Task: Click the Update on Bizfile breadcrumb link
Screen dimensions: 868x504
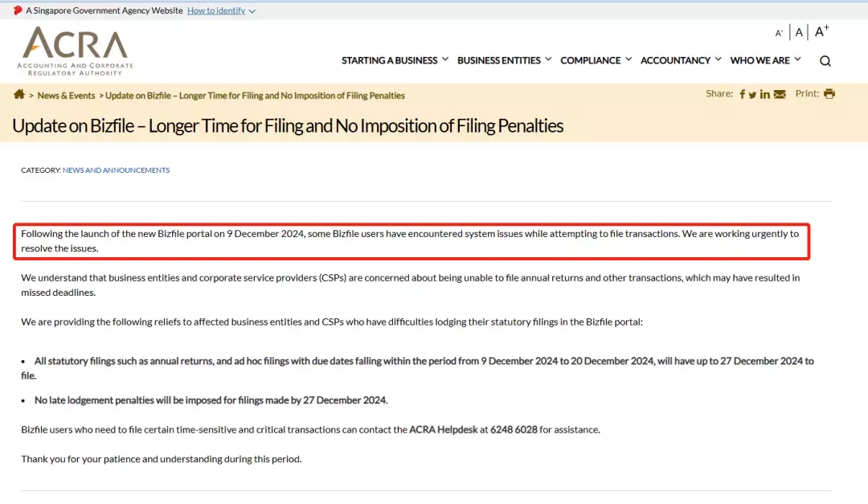Action: (255, 96)
